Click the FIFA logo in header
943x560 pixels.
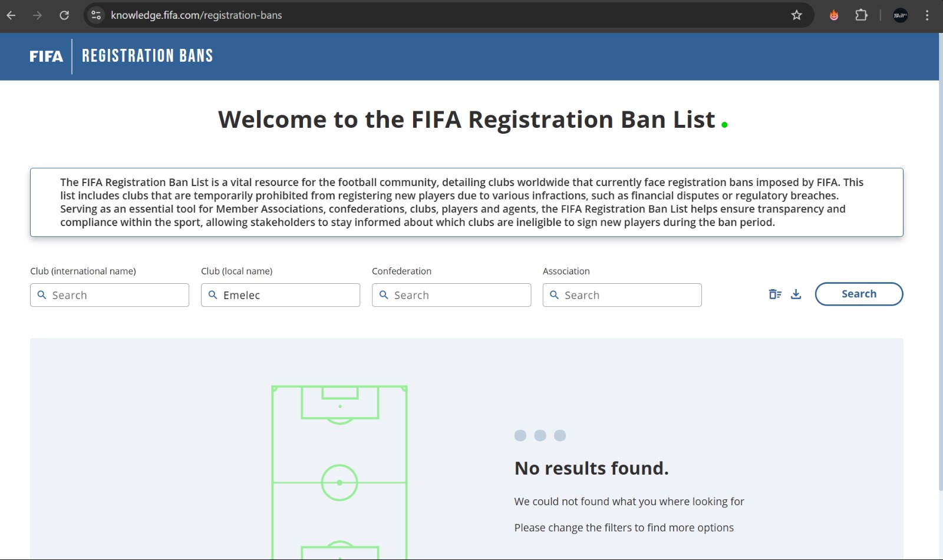(x=46, y=57)
